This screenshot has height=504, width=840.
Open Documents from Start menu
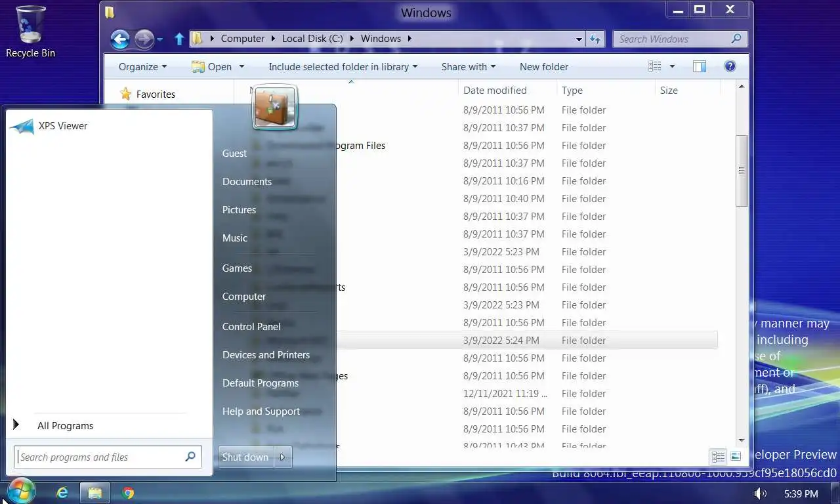(x=247, y=181)
